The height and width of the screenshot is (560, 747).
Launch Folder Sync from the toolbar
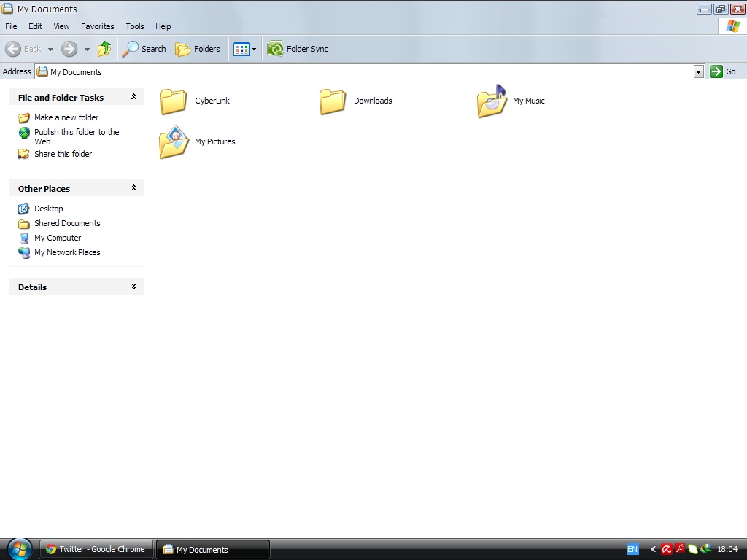pyautogui.click(x=298, y=49)
